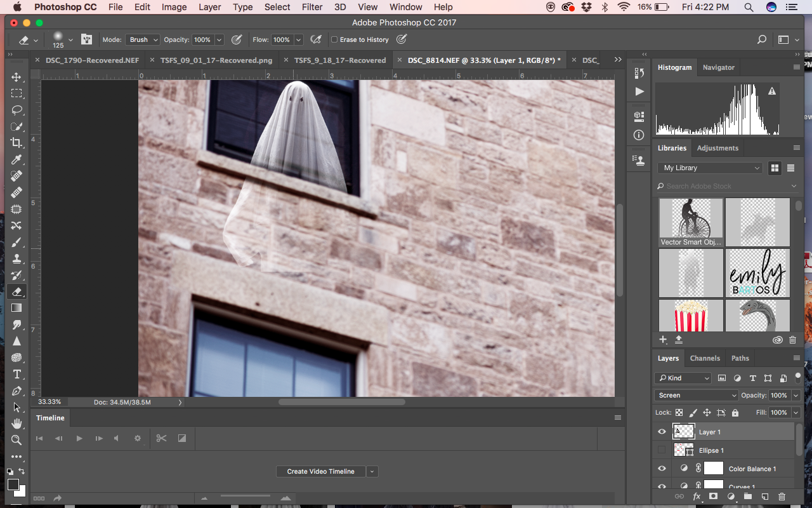Go to first frame in timeline
This screenshot has height=508, width=812.
tap(39, 438)
